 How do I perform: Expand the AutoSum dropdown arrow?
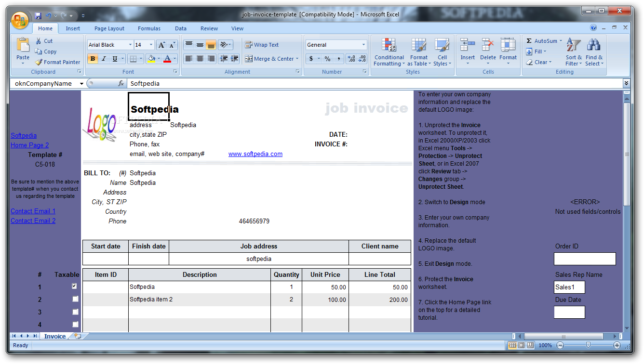click(561, 41)
